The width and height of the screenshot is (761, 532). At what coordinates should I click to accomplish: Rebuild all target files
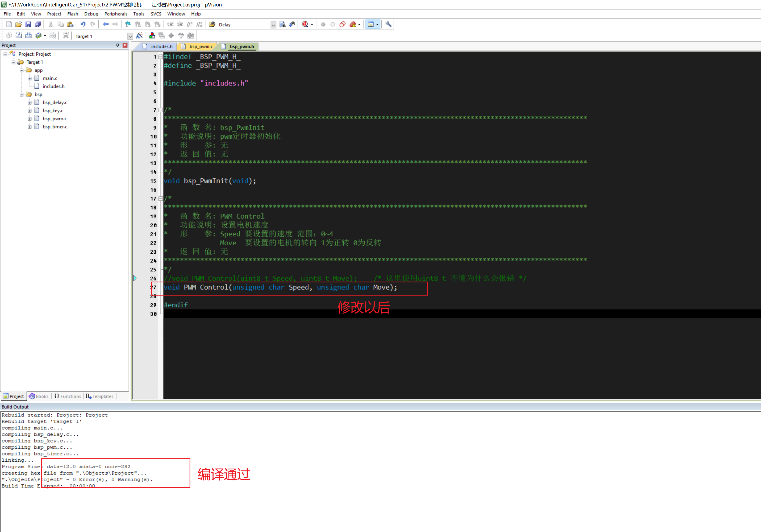point(28,35)
